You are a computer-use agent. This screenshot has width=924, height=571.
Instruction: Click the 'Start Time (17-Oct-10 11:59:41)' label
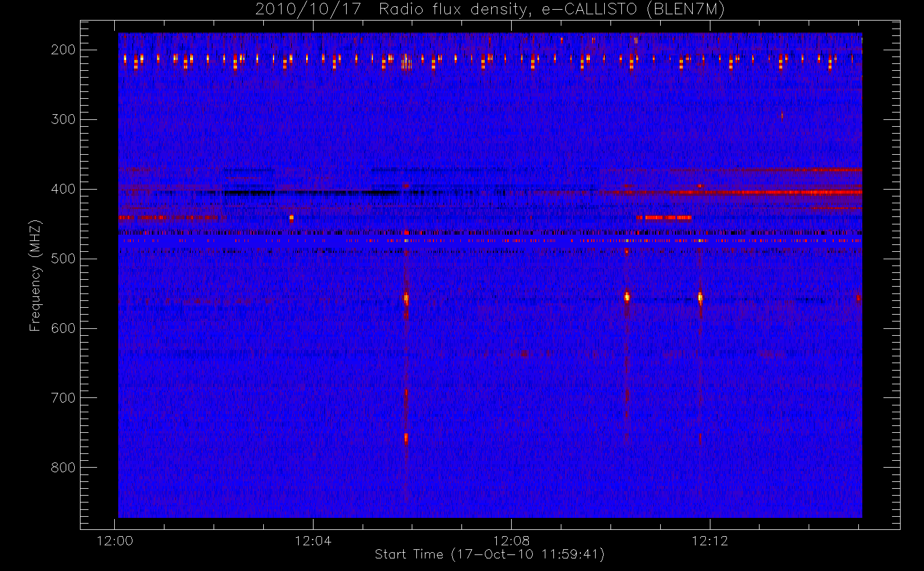click(489, 554)
